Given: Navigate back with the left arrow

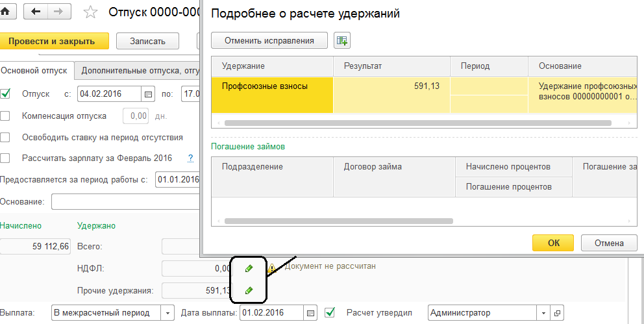Looking at the screenshot, I should [36, 12].
